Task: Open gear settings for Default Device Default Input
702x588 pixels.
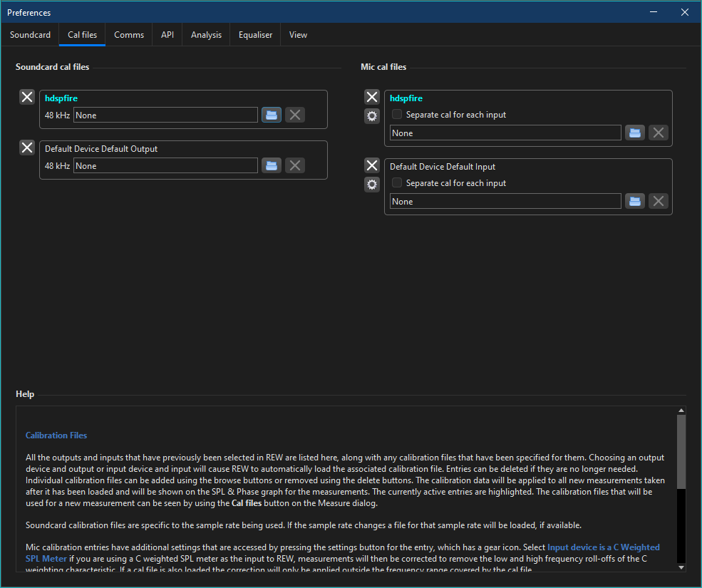Action: pos(372,185)
